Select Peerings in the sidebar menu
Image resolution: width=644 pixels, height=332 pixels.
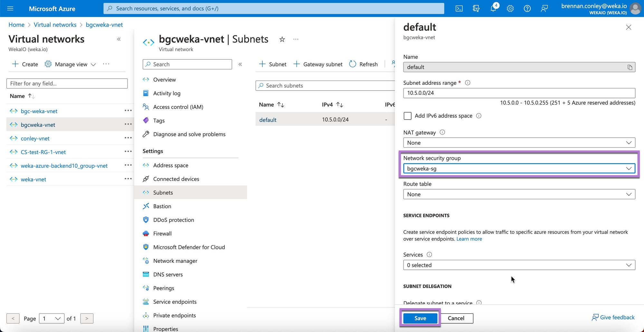(164, 288)
